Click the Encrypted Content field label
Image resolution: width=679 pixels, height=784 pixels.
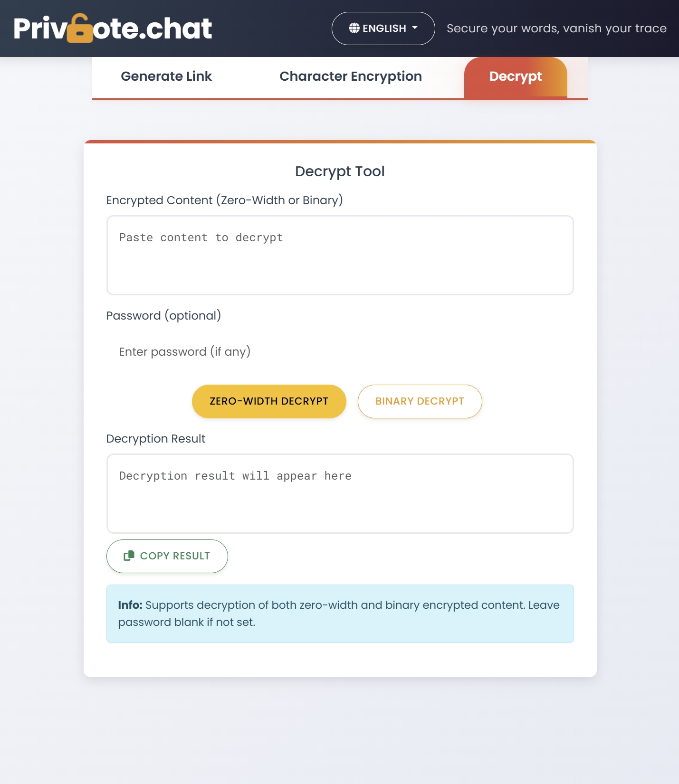[224, 200]
